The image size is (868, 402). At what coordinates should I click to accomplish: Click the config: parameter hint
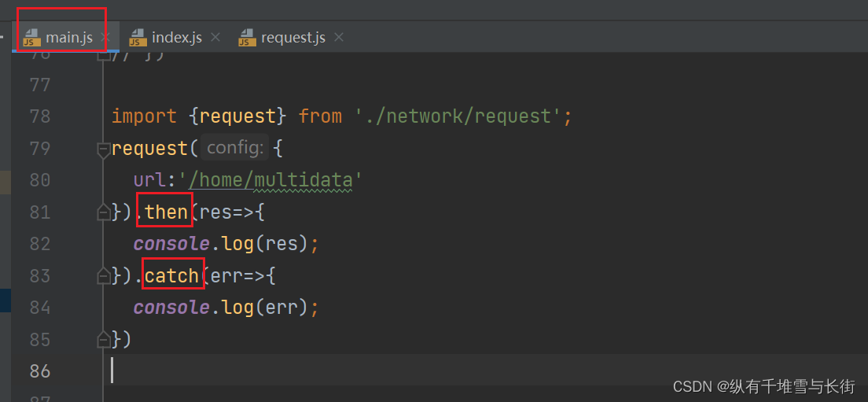pos(234,148)
